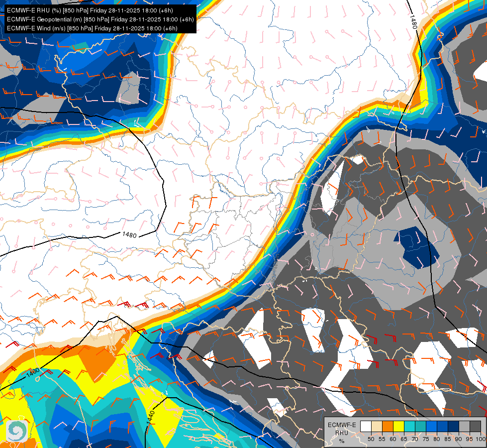Viewport: 487px width, 448px height.
Task: Select the beige 50-55% legend swatch
Action: (377, 426)
